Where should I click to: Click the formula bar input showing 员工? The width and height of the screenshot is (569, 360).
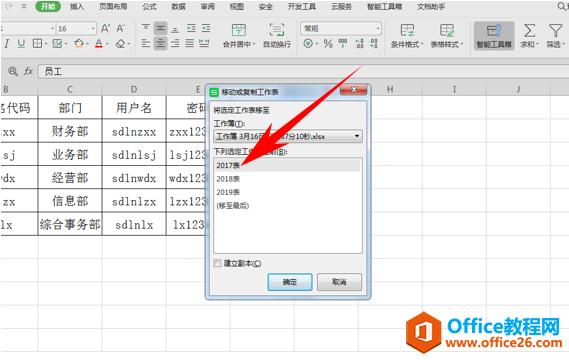click(x=303, y=71)
